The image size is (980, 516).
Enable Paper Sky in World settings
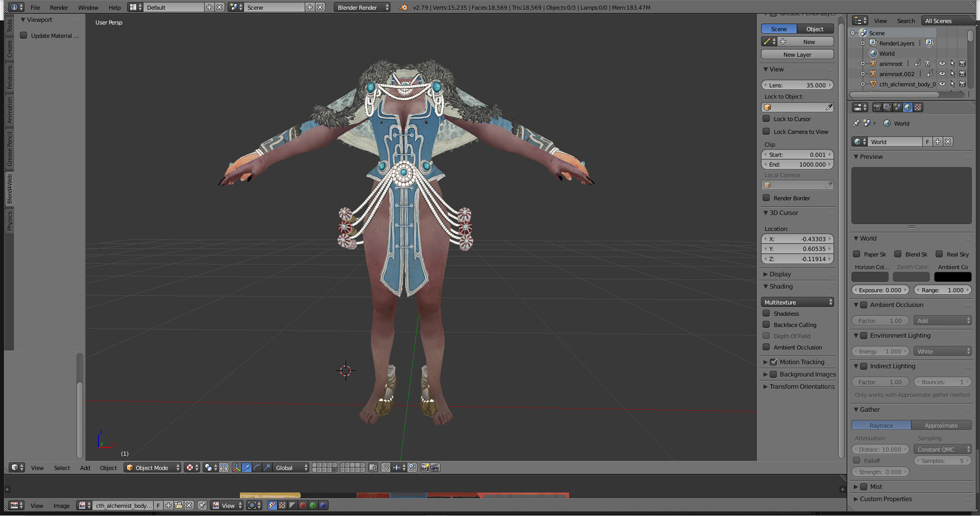856,254
